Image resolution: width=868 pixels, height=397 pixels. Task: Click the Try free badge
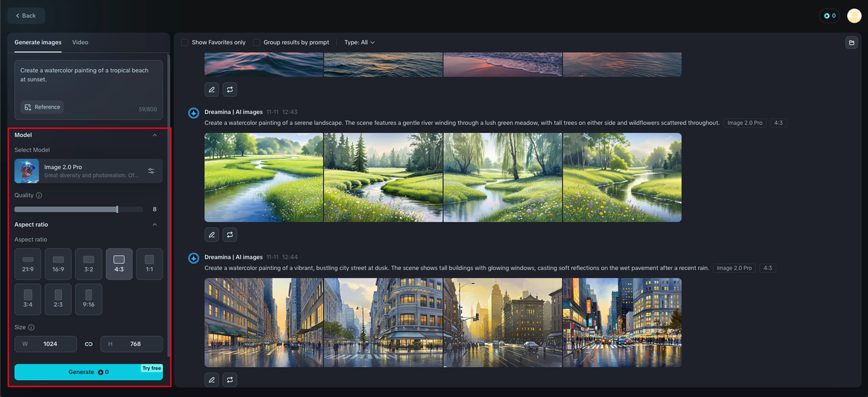[x=152, y=368]
